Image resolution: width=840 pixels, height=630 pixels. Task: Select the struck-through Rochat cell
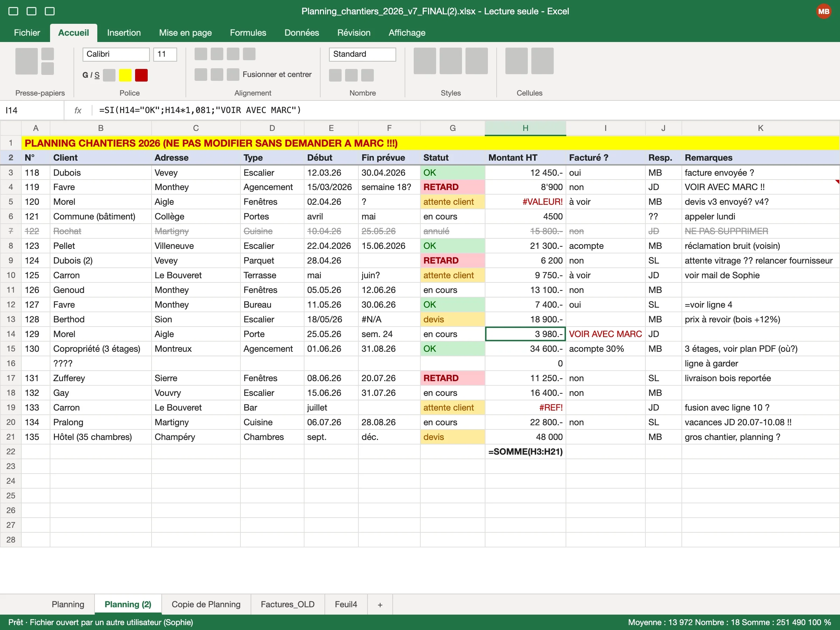click(x=101, y=231)
